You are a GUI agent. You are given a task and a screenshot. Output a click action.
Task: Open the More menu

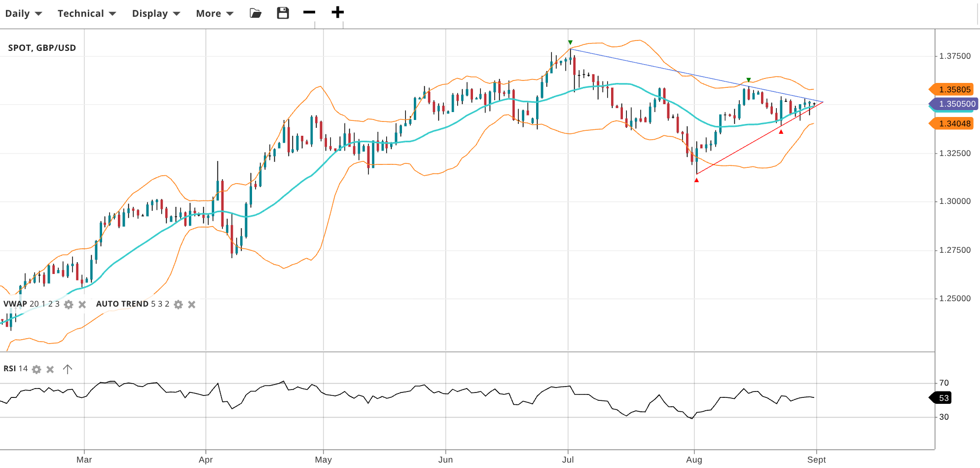215,13
